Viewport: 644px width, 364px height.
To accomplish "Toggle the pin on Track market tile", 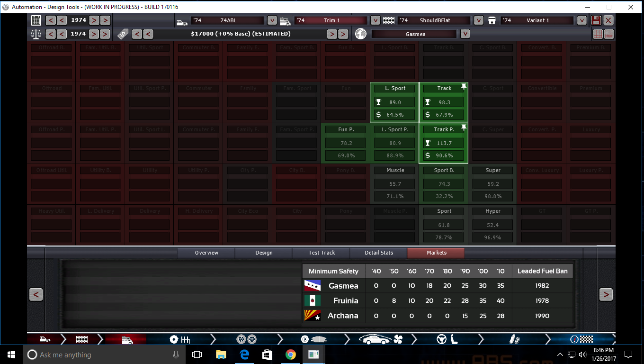I will (464, 87).
